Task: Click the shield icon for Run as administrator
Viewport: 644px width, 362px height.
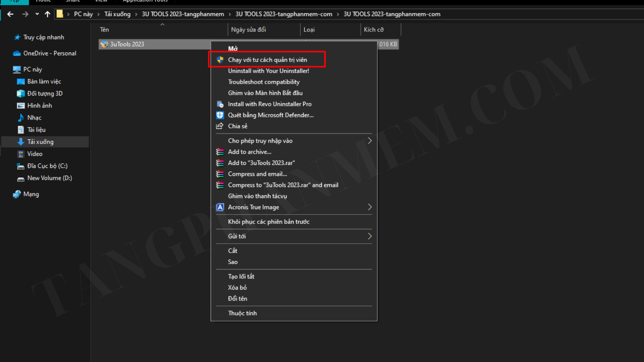Action: pyautogui.click(x=220, y=60)
